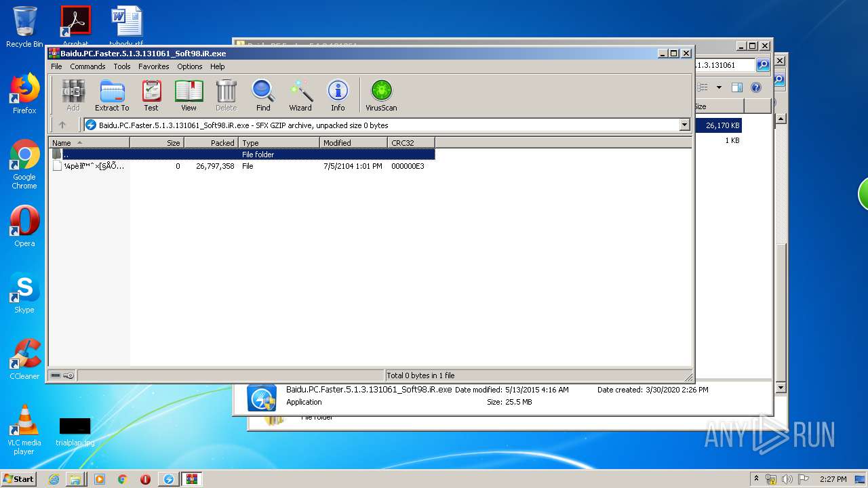This screenshot has width=868, height=488.
Task: Open VLC media player shortcut
Action: pos(24,430)
